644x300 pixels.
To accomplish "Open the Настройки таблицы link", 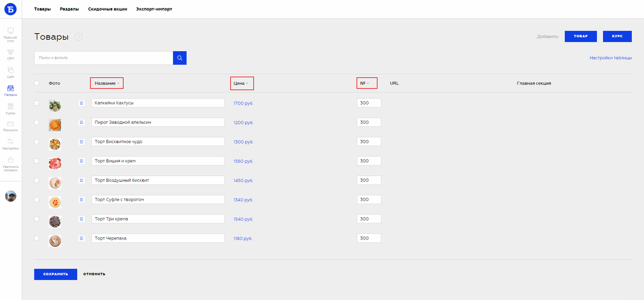I will point(611,58).
